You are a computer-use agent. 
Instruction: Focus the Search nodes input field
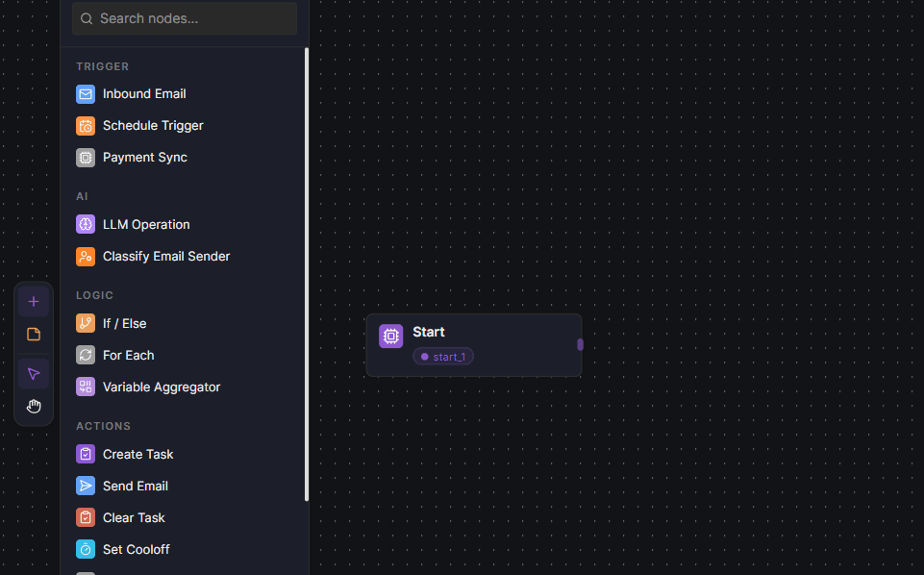[185, 18]
